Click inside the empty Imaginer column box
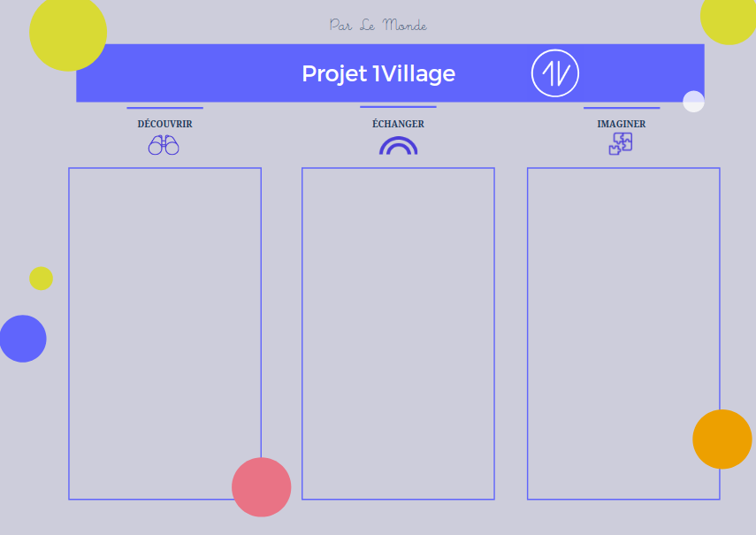 [x=623, y=333]
